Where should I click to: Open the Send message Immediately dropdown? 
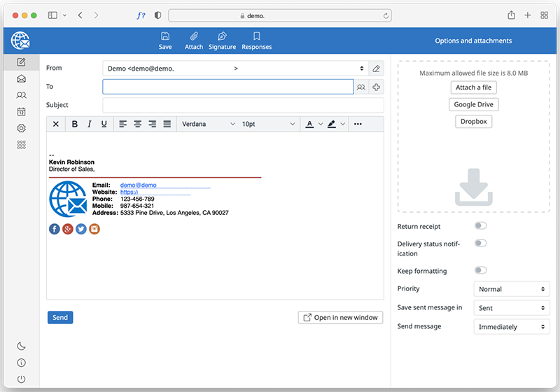[512, 327]
